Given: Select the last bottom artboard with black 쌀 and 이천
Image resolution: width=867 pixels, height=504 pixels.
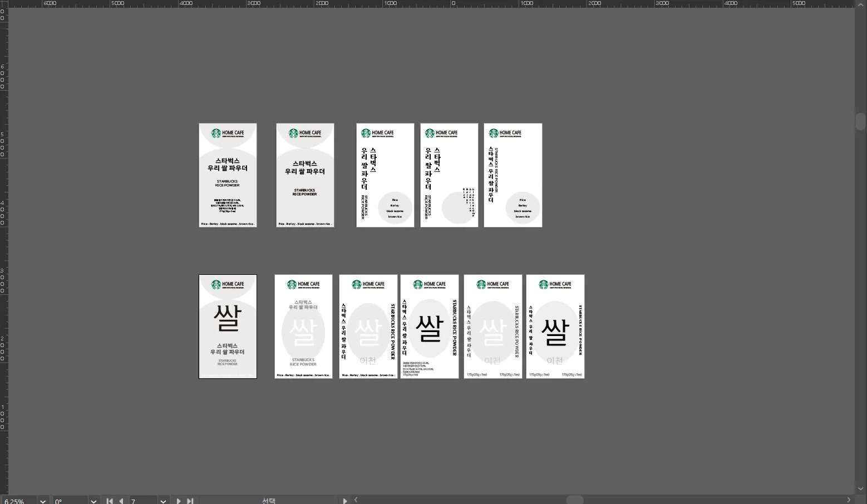Looking at the screenshot, I should coord(555,327).
